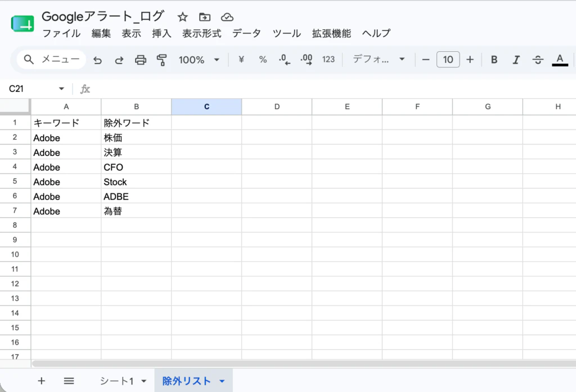Select column D header
The height and width of the screenshot is (392, 576).
[277, 106]
